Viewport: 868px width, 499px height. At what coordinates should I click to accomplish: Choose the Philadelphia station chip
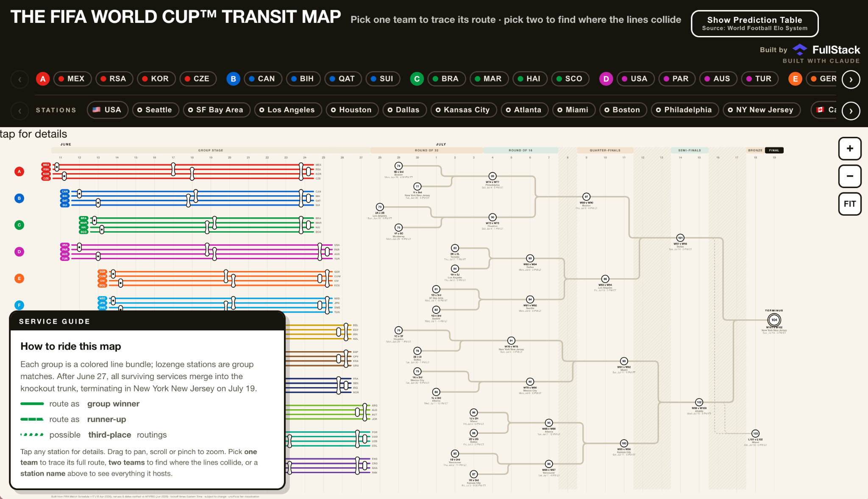coord(684,110)
